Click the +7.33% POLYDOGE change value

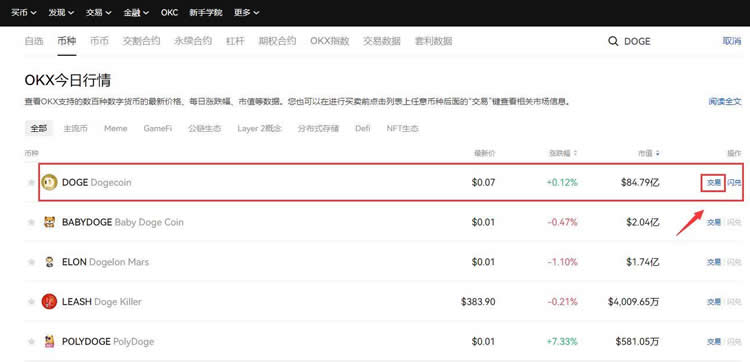[562, 341]
